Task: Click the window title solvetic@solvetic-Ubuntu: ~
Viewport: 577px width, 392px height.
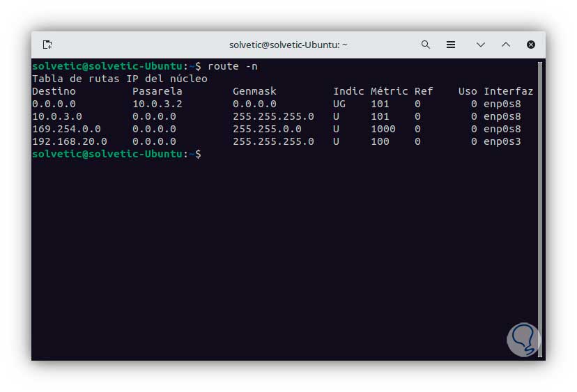Action: [x=288, y=45]
